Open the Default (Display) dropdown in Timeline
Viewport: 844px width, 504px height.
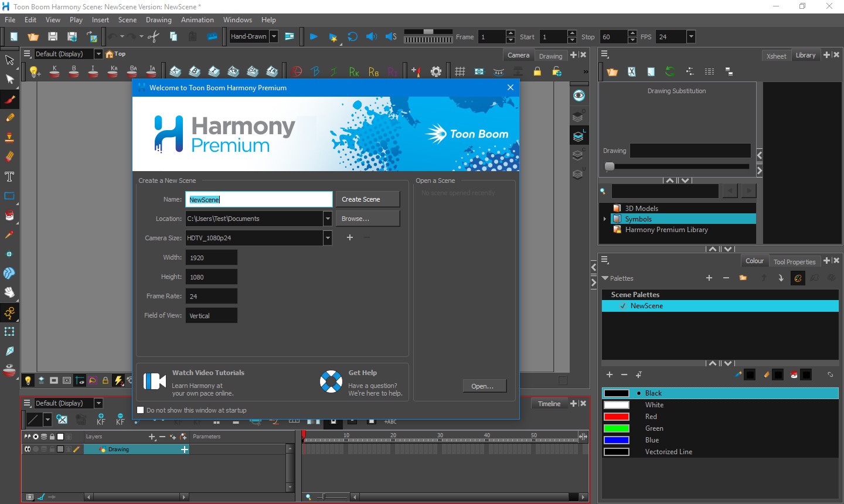98,403
